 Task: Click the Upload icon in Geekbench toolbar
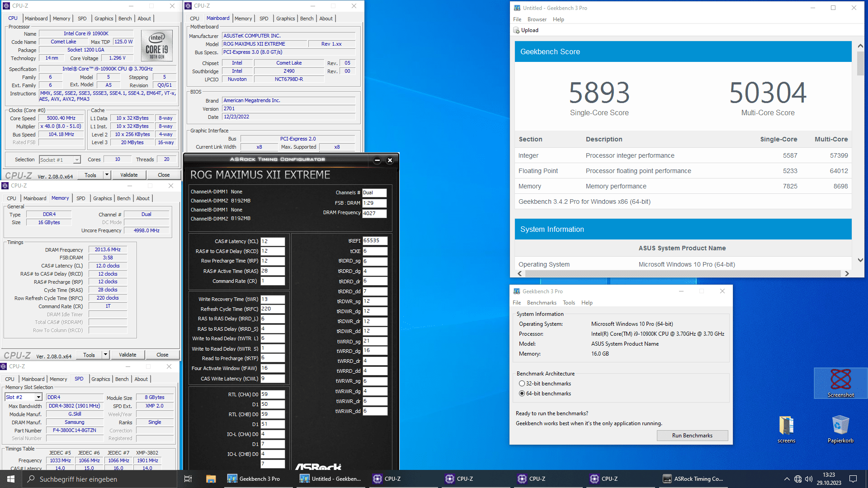pyautogui.click(x=516, y=30)
